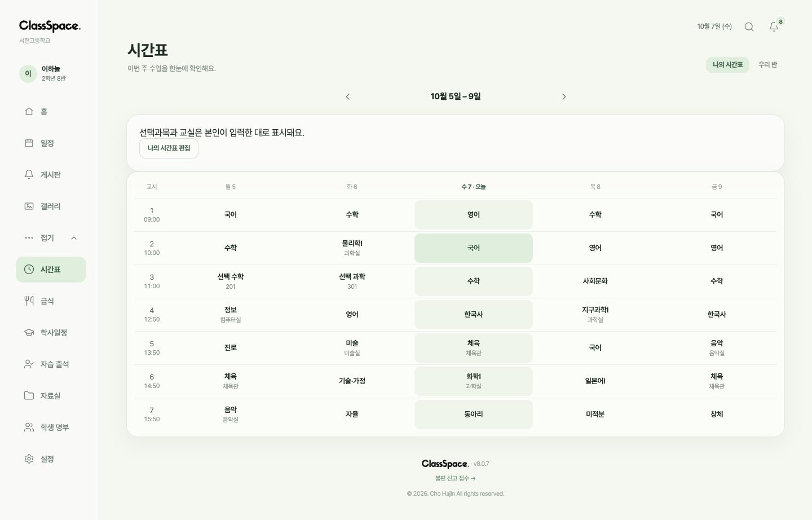Viewport: 812px width, 520px height.
Task: Open 이하늘 profile name
Action: (51, 69)
